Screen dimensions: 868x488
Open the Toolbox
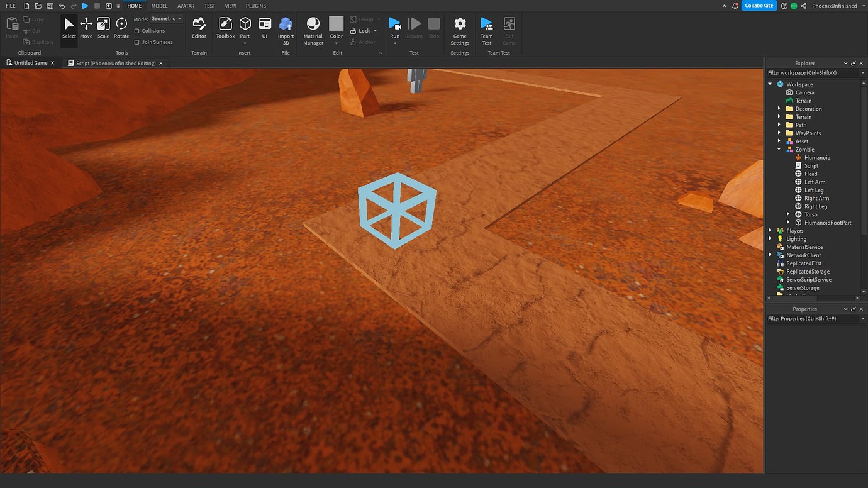tap(225, 28)
